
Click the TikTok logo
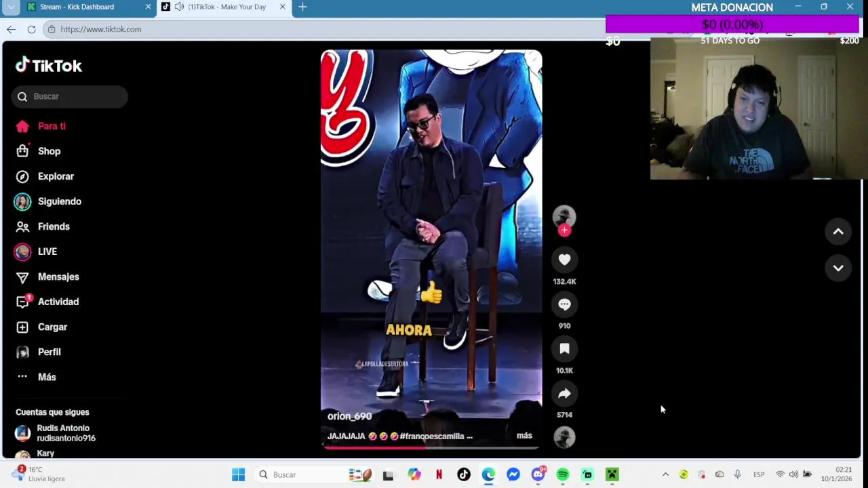(49, 65)
